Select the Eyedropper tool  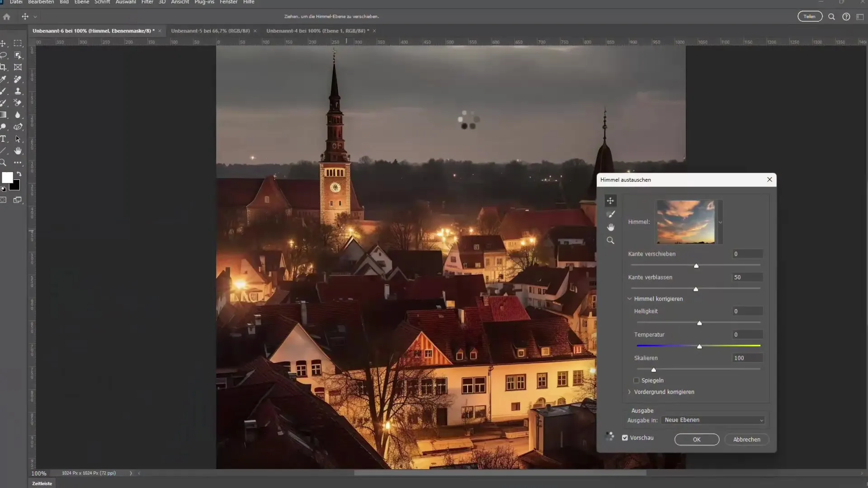(4, 79)
